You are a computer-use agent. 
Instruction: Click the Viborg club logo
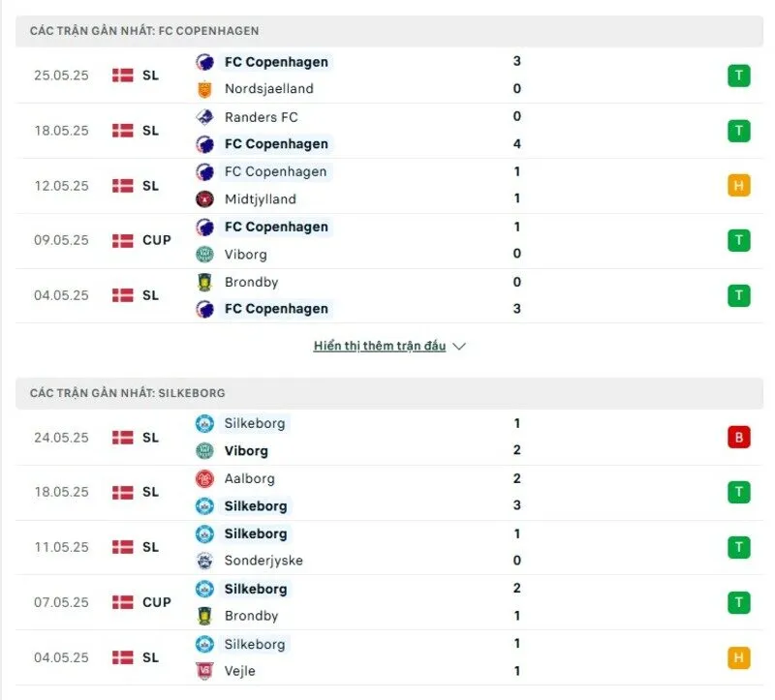204,254
